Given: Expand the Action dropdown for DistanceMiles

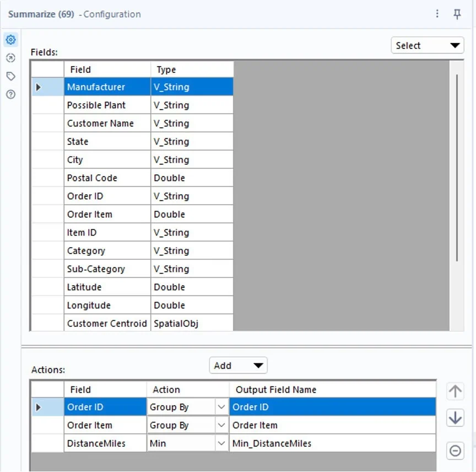Looking at the screenshot, I should pos(221,443).
